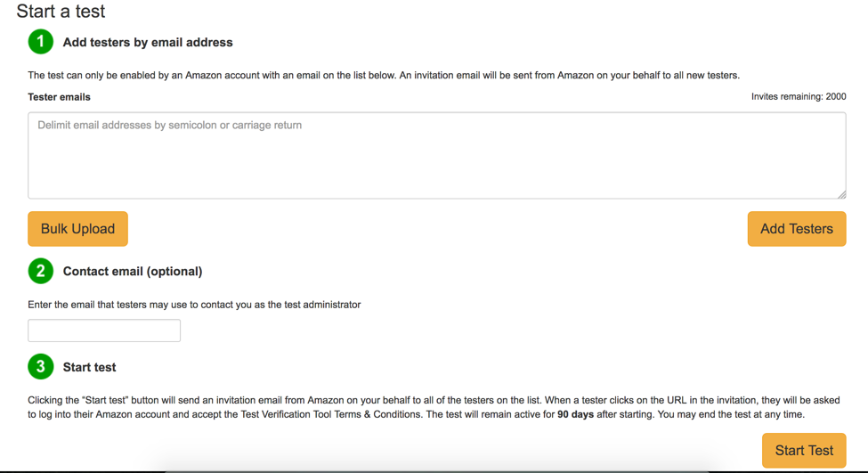Click the bold "90 days" text
The image size is (868, 473).
point(575,414)
